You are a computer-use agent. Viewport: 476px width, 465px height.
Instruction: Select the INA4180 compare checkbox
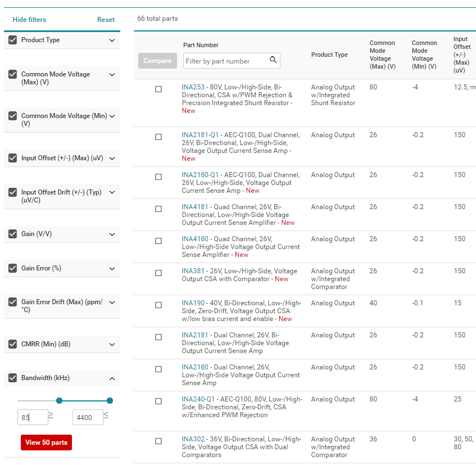click(x=158, y=241)
